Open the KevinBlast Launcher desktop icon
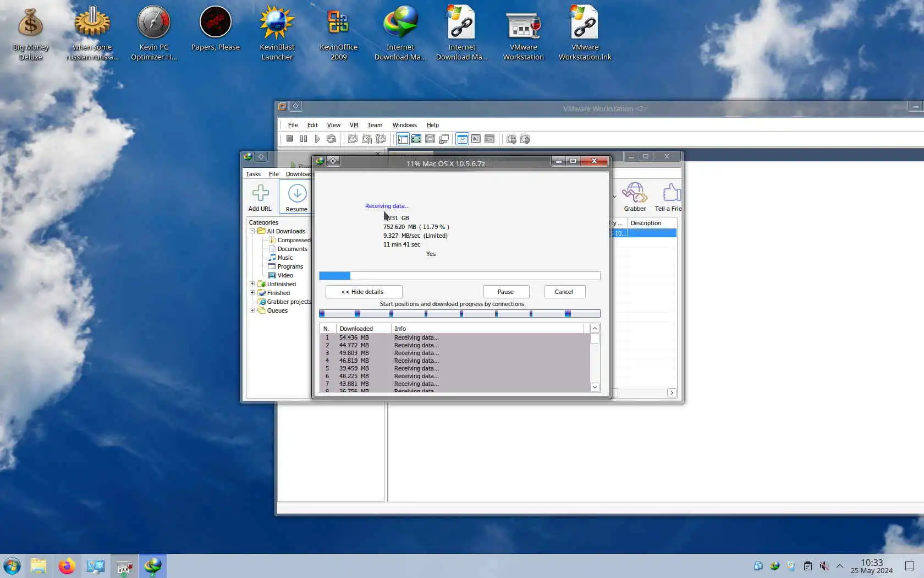 [x=277, y=33]
